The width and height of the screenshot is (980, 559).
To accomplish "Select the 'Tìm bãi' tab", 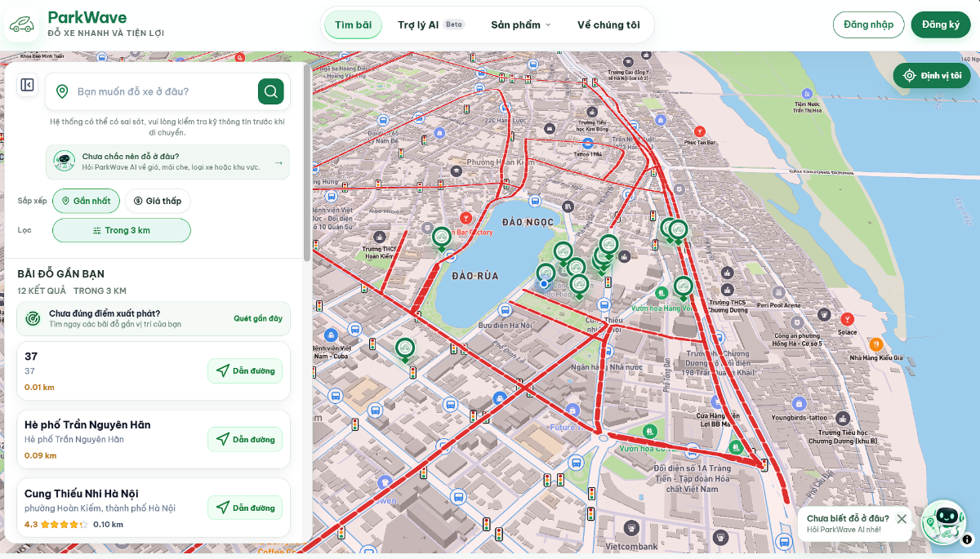I will click(353, 24).
